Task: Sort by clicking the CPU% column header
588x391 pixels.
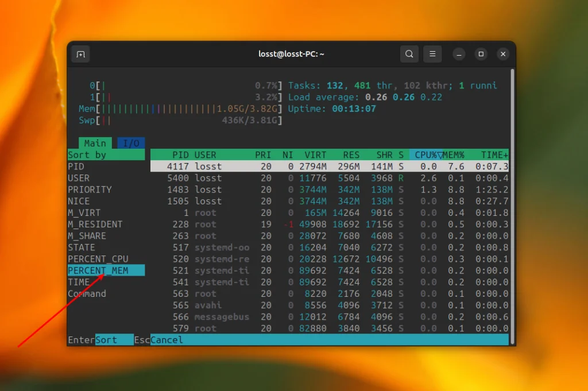Action: (425, 155)
